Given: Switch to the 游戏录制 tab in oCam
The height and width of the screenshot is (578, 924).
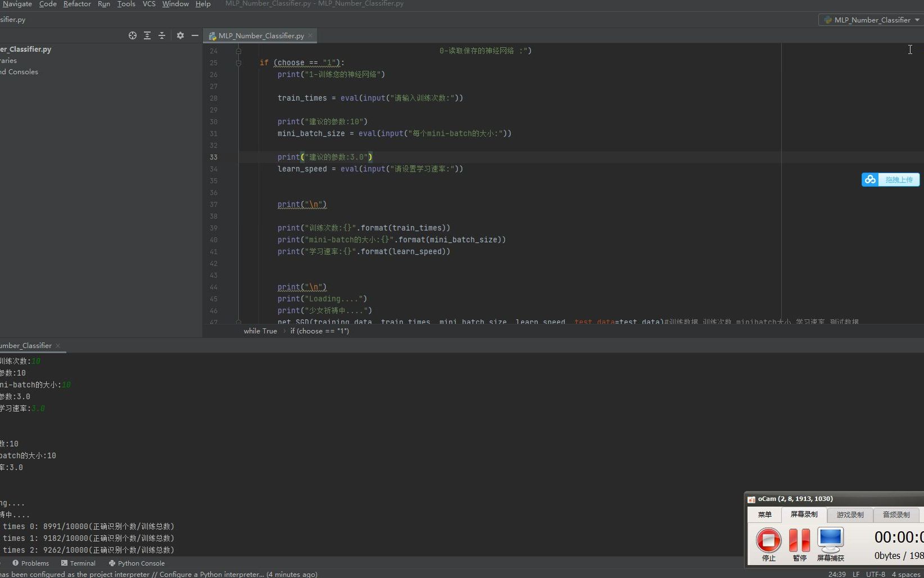Looking at the screenshot, I should point(850,514).
